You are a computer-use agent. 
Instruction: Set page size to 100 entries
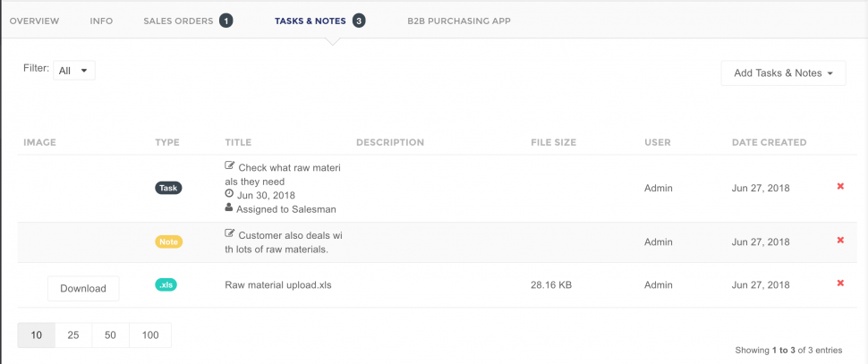[150, 335]
